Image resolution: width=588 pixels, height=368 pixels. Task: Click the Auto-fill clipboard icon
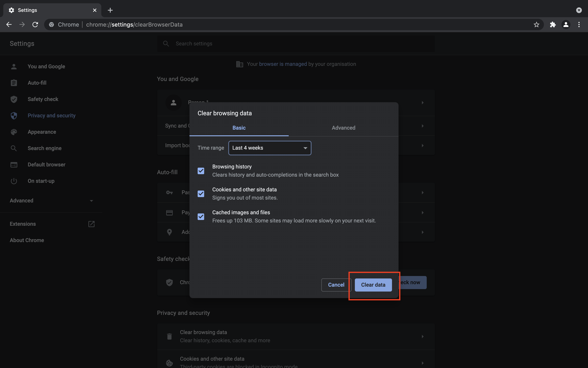(14, 83)
